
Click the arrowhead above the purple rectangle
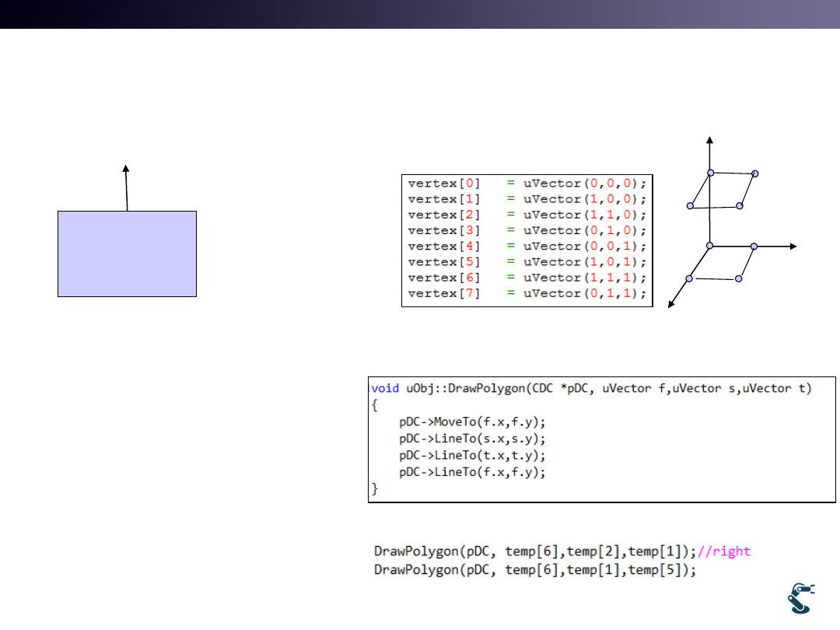pyautogui.click(x=125, y=168)
